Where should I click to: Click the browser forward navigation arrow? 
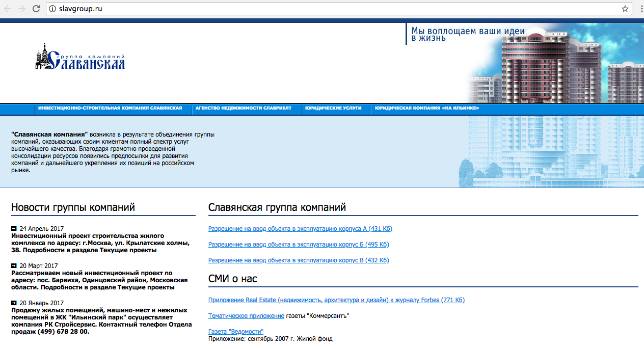21,8
